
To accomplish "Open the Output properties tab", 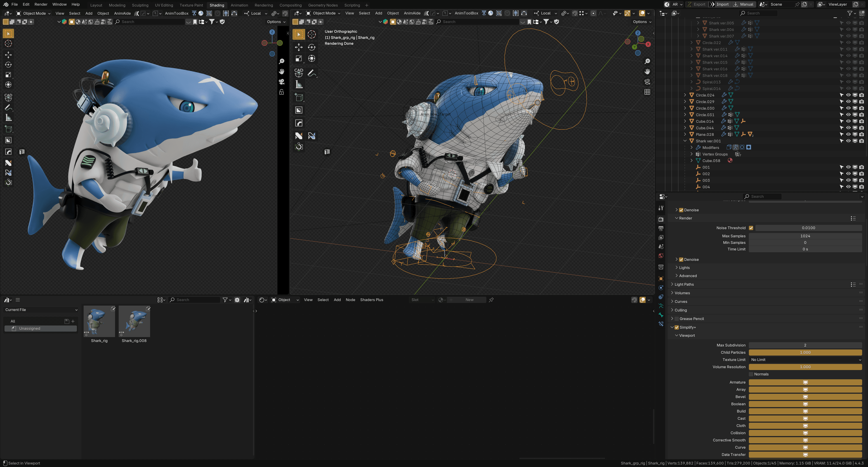I will pos(661,229).
